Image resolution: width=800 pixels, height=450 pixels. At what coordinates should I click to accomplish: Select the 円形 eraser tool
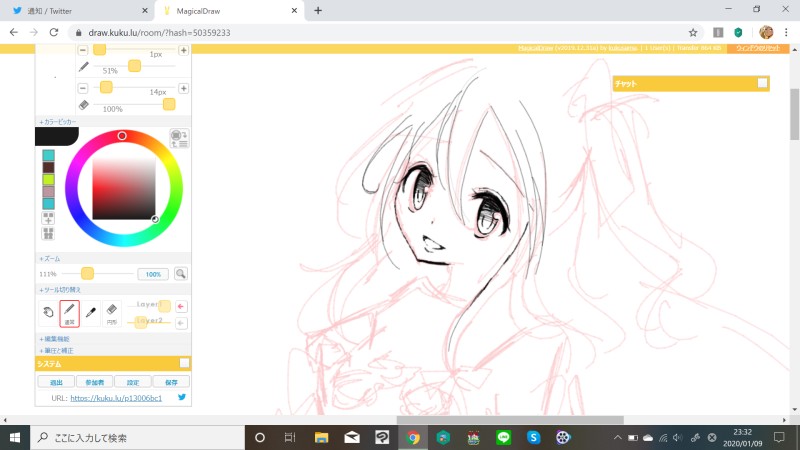point(112,313)
